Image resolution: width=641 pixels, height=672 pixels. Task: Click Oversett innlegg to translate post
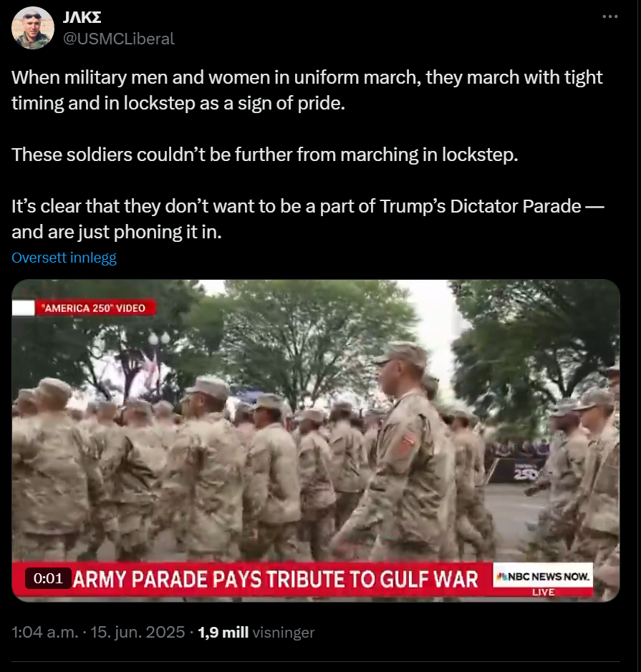(64, 258)
